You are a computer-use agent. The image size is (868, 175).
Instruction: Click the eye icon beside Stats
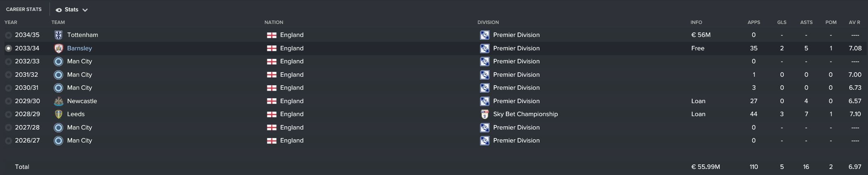point(59,10)
